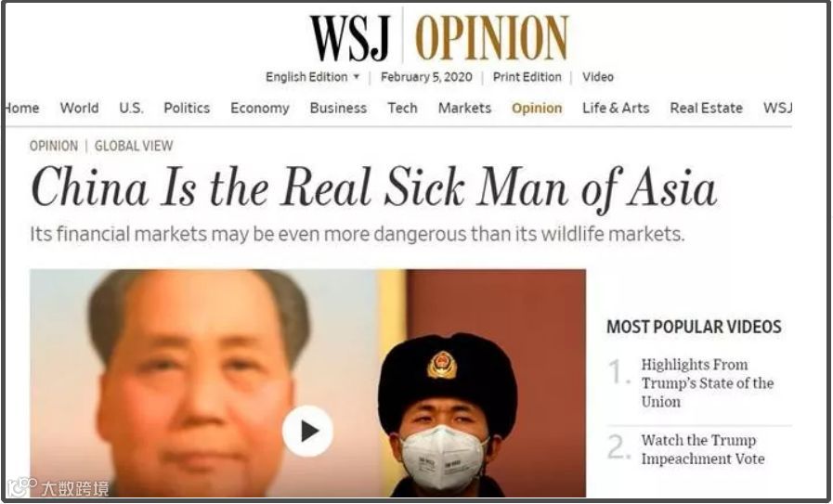Click the Opinion breadcrumb label
Screen dimensions: 833x504
pyautogui.click(x=54, y=146)
